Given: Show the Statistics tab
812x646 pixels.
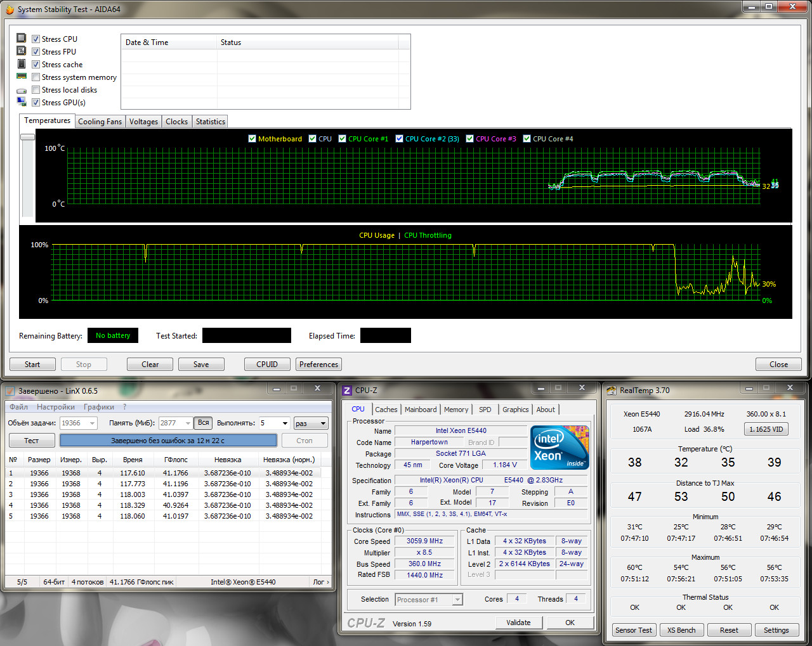Looking at the screenshot, I should pyautogui.click(x=210, y=122).
